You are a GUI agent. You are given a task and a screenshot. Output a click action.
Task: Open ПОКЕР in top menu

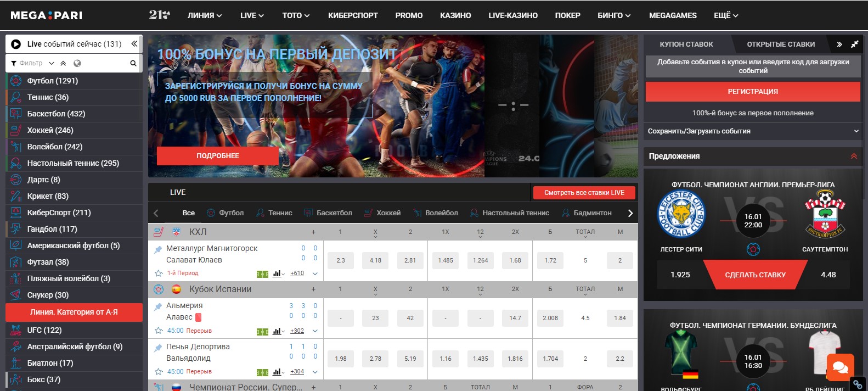[x=567, y=15]
